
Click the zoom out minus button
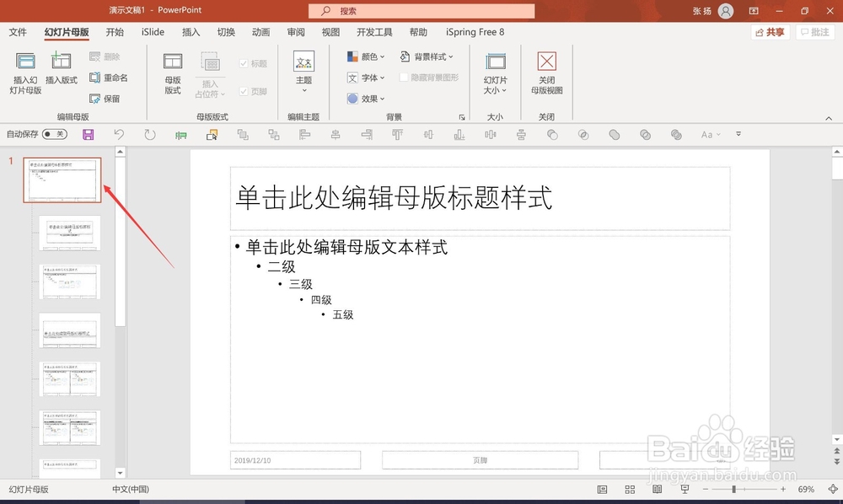706,489
